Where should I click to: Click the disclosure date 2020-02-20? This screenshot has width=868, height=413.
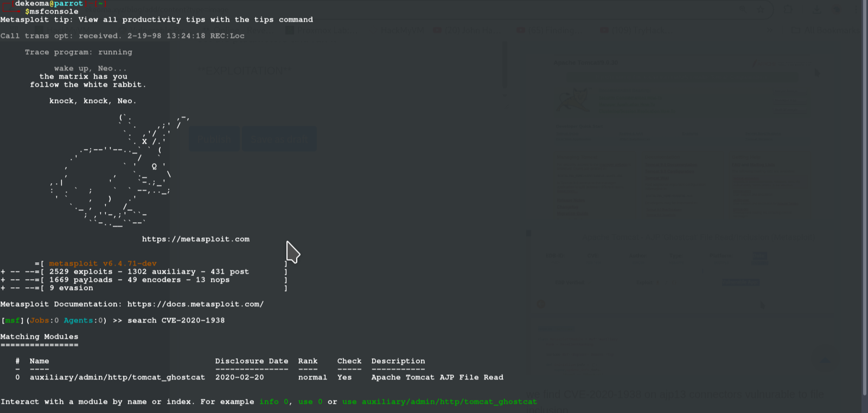tap(239, 377)
